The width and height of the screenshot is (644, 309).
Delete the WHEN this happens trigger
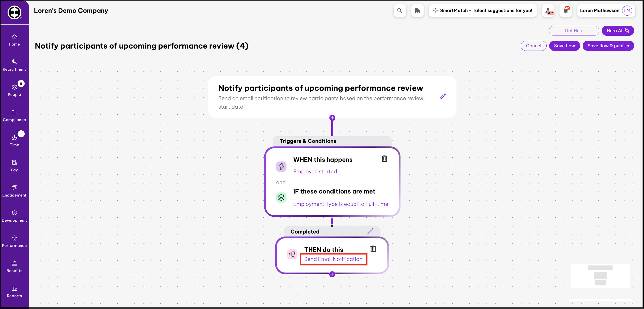click(384, 159)
